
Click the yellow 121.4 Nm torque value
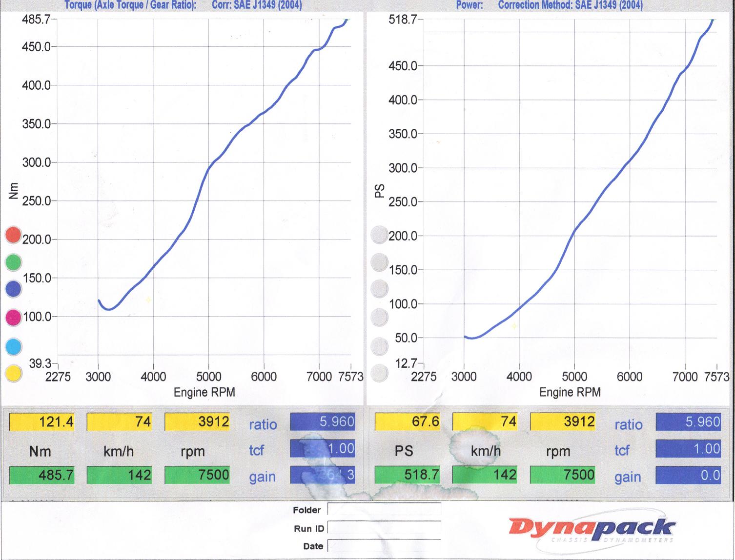coord(42,421)
